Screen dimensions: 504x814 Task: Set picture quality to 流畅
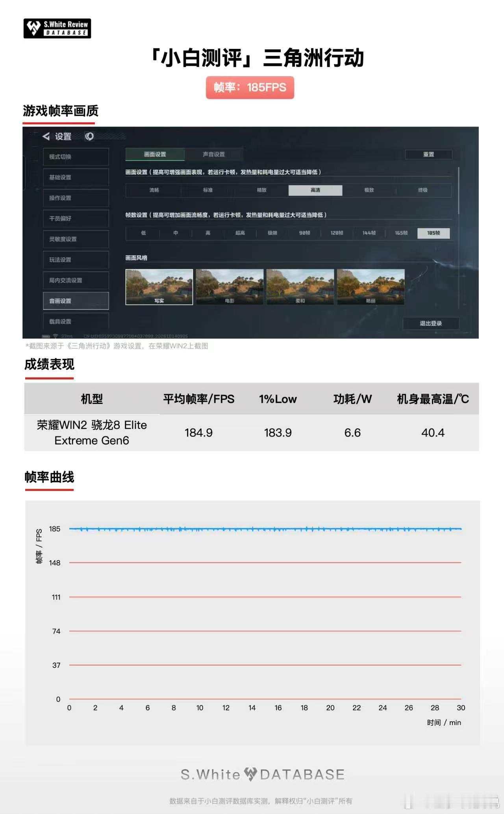coord(154,190)
